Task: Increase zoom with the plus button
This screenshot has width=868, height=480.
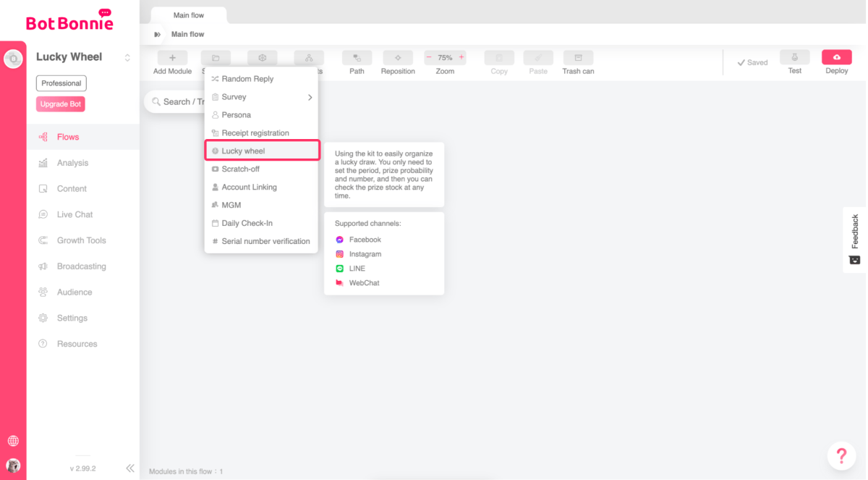Action: click(x=461, y=57)
